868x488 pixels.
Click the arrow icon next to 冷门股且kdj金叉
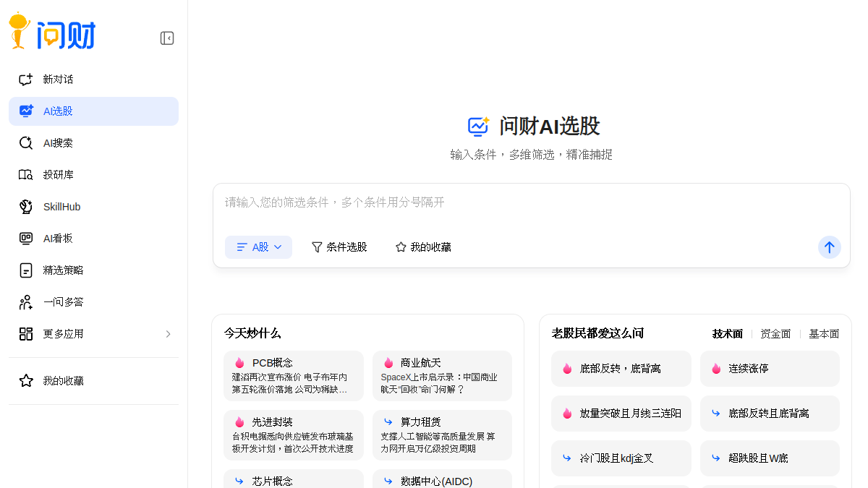[567, 458]
